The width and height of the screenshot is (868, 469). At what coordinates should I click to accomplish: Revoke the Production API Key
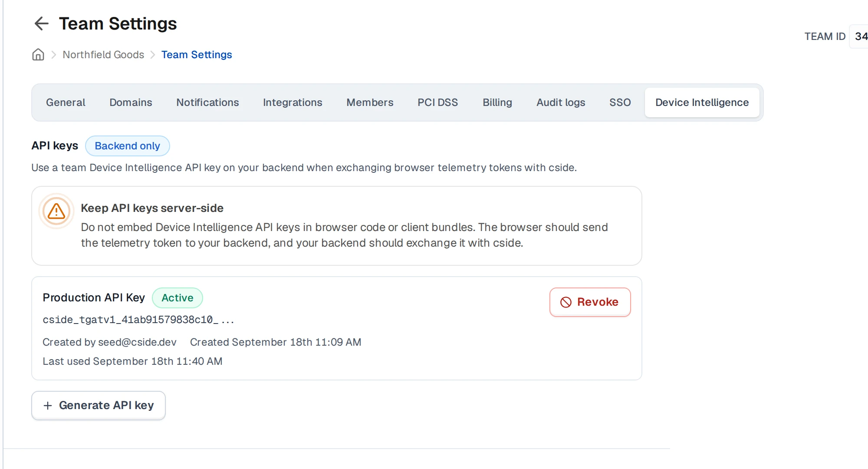590,302
